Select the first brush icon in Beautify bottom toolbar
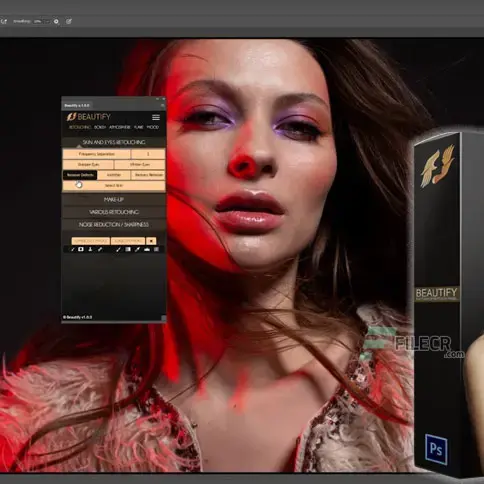 [x=73, y=249]
